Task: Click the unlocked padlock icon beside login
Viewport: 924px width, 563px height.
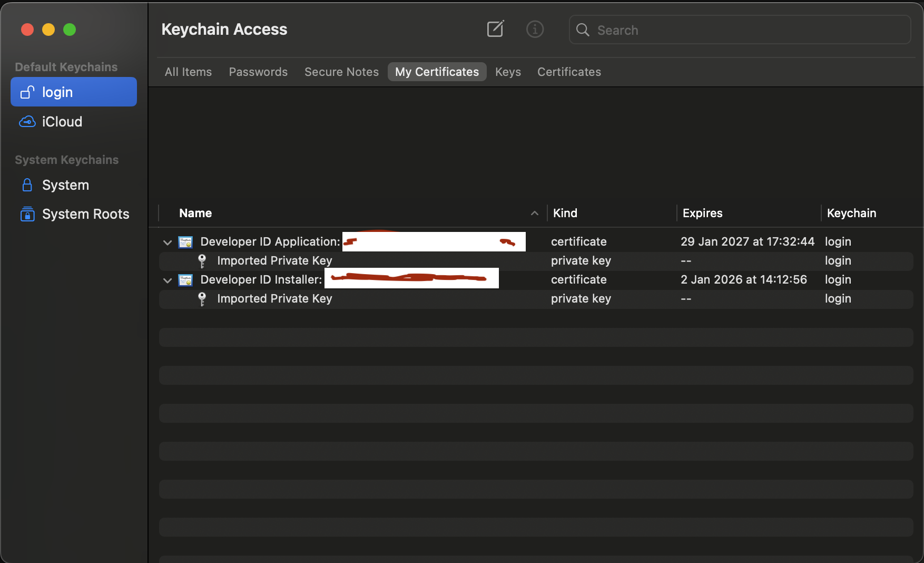Action: 27,92
